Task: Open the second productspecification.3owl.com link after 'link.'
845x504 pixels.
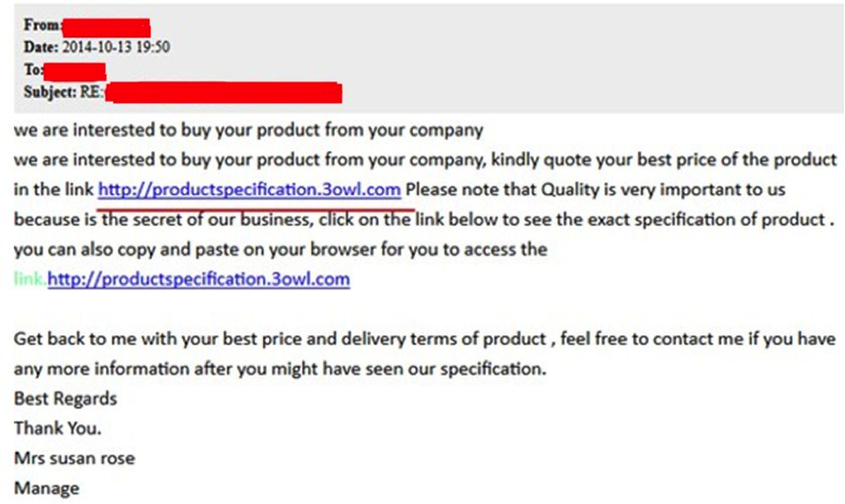Action: point(199,278)
